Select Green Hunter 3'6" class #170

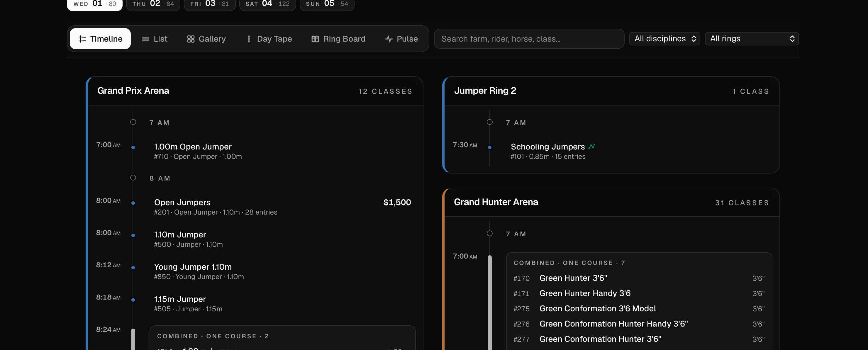coord(639,278)
